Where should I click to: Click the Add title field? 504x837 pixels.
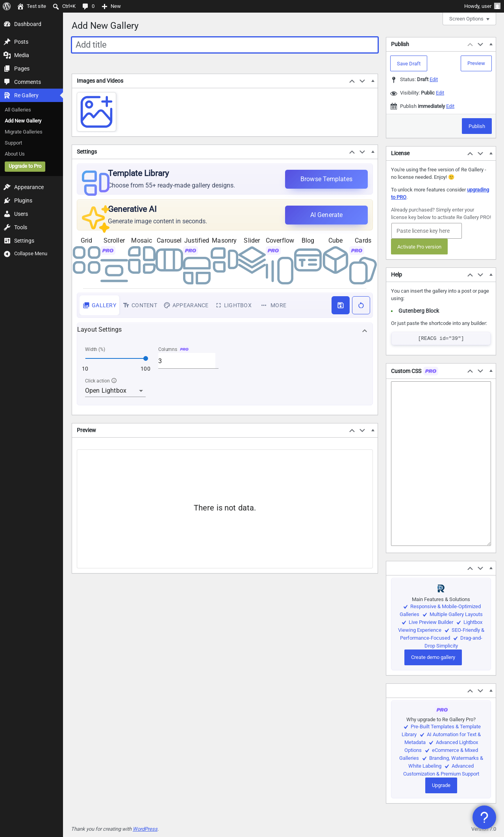[225, 45]
